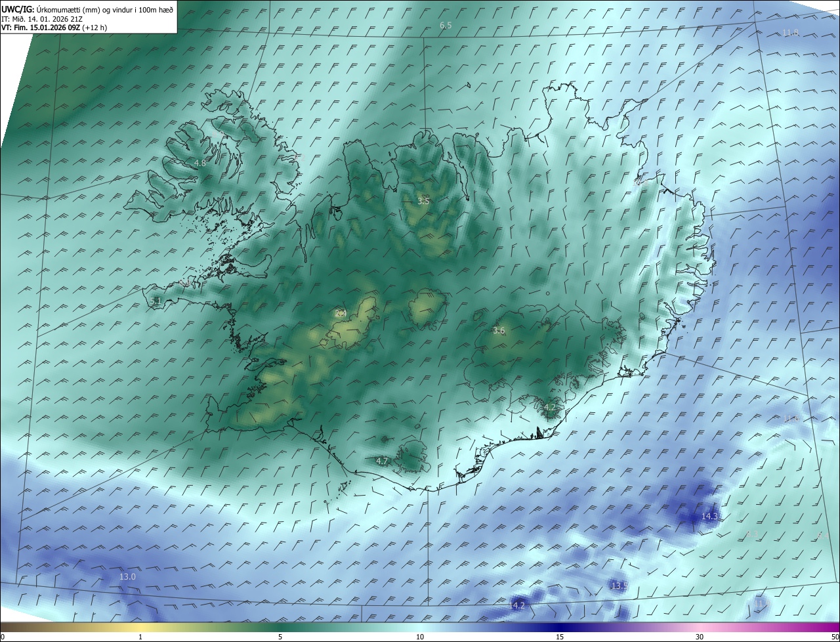This screenshot has height=642, width=840.
Task: Click the valid time line 'VT: Fim. 15.01.2026 09Z (+12 h)'
Action: [x=54, y=28]
